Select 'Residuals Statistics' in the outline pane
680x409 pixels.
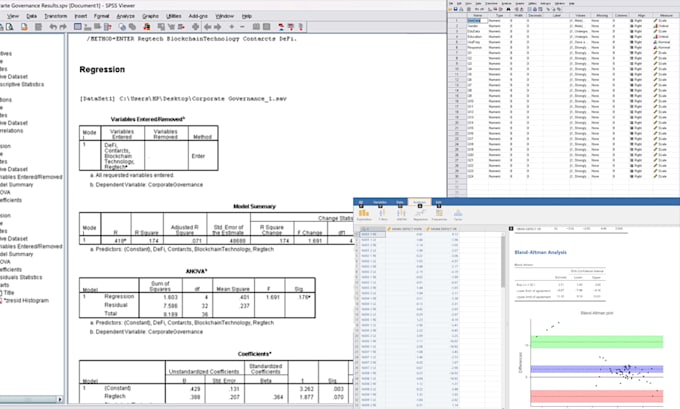21,277
